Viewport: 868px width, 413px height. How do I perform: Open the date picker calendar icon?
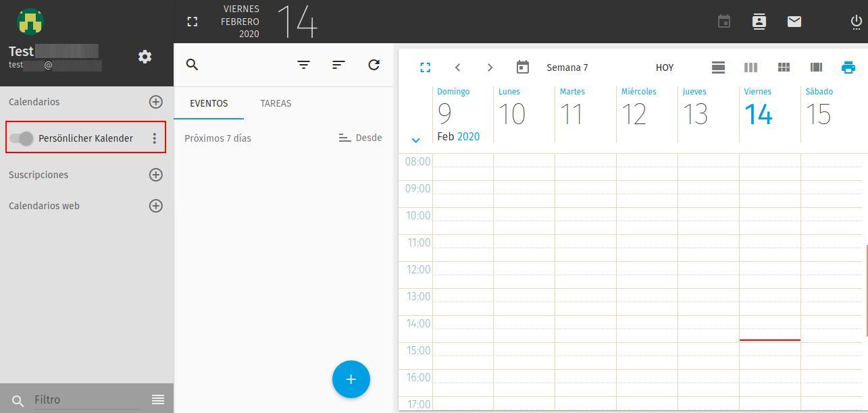tap(522, 67)
